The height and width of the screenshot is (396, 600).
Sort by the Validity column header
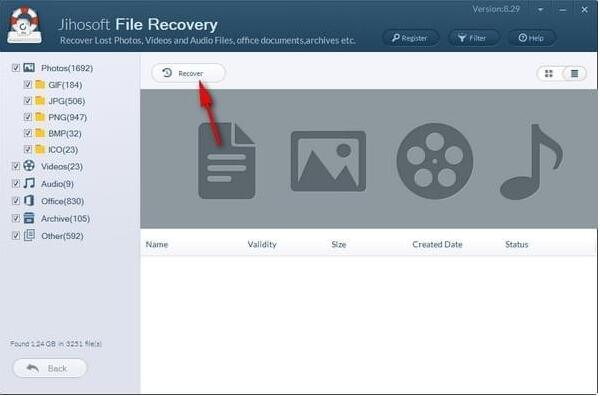(x=262, y=244)
